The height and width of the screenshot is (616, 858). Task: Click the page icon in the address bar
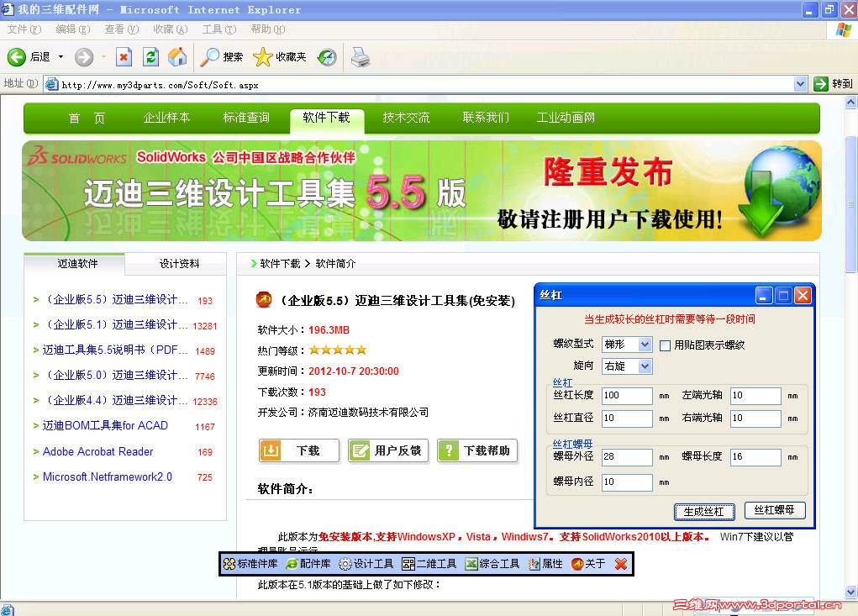pyautogui.click(x=52, y=84)
